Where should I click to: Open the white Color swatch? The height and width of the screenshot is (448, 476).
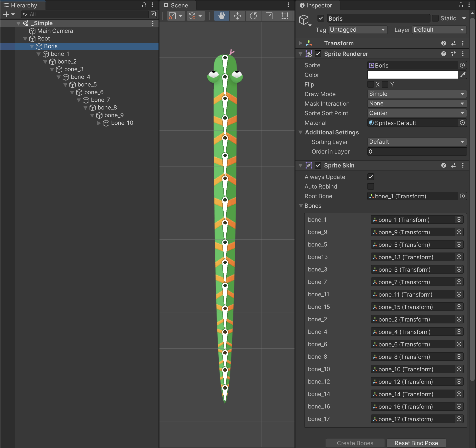click(412, 75)
